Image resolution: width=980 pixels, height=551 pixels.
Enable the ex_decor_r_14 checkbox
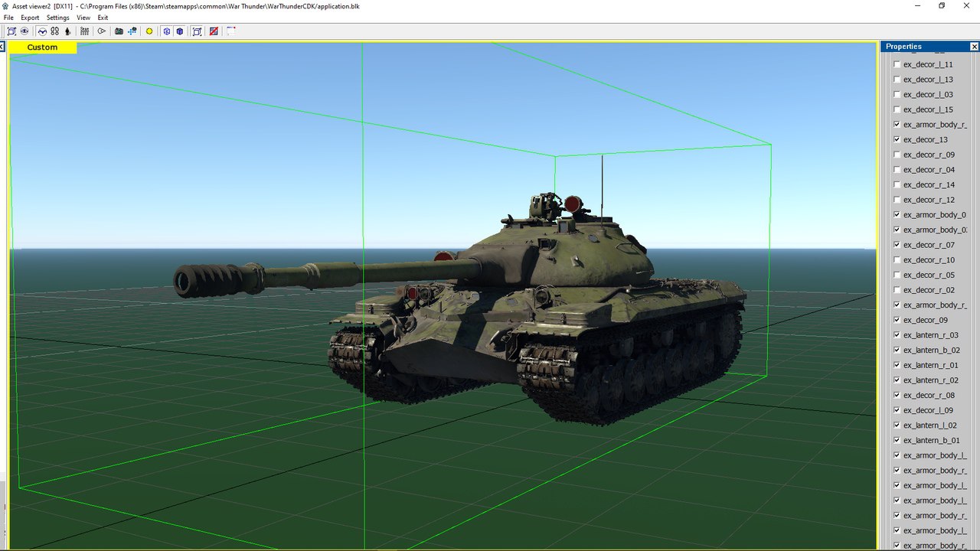(897, 185)
